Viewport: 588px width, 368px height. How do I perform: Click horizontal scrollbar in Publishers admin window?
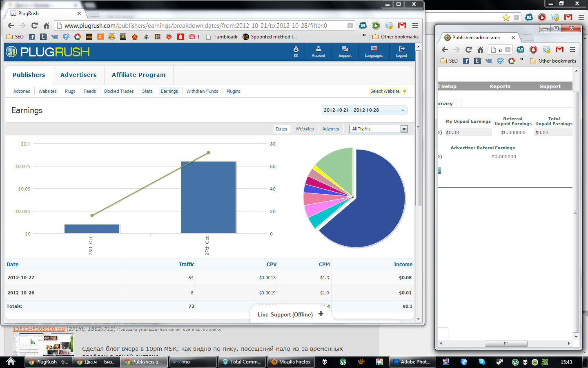tap(506, 343)
